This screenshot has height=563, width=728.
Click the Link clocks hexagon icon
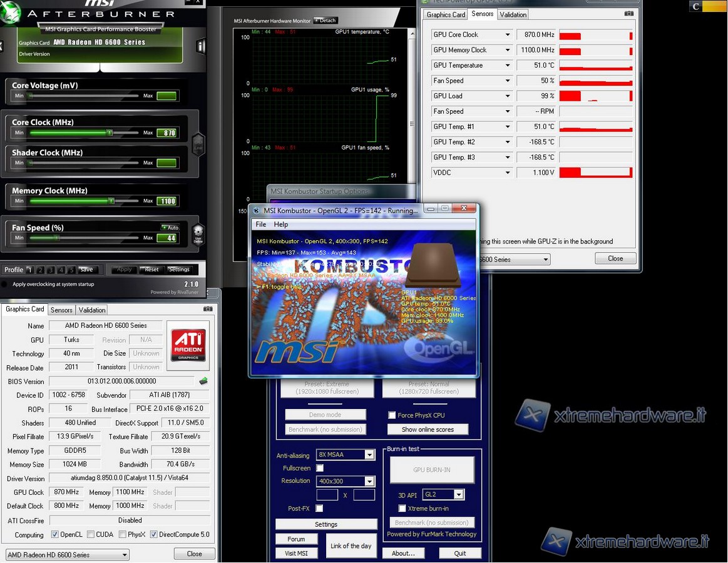(198, 145)
